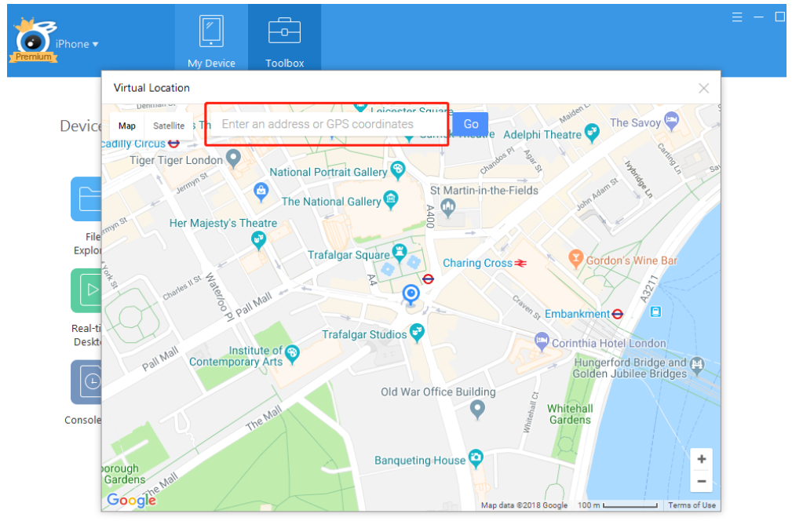
Task: Click the Trafalgar Studios theatre marker
Action: tap(417, 333)
